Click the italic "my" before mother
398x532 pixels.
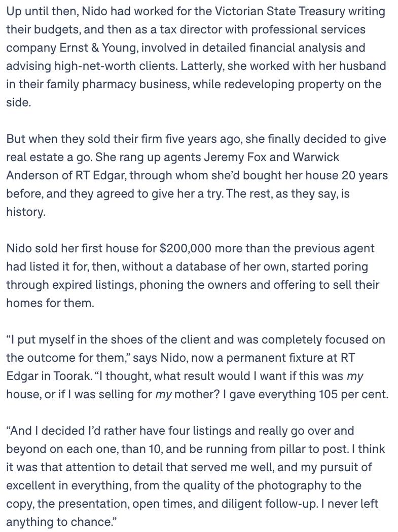click(163, 394)
